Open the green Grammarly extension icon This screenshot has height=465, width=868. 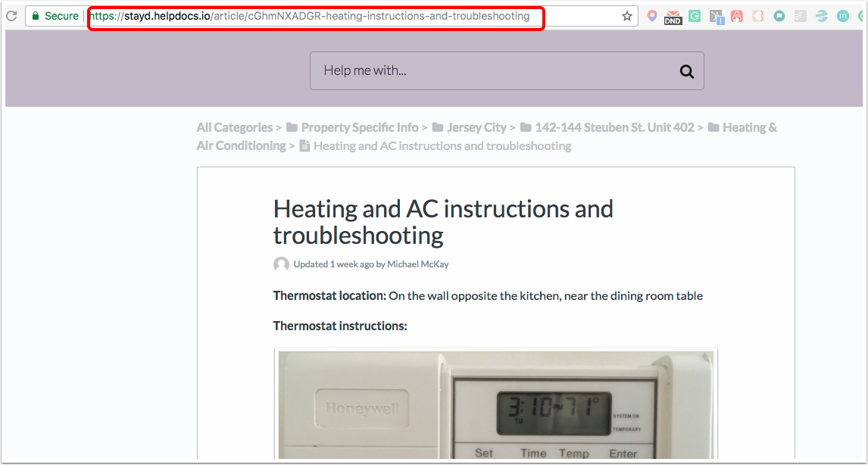(695, 17)
